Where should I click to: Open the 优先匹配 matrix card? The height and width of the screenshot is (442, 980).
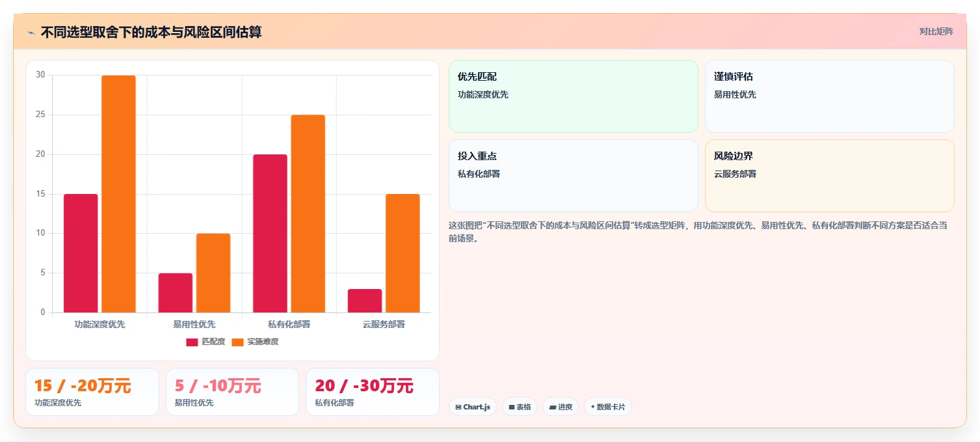tap(573, 96)
